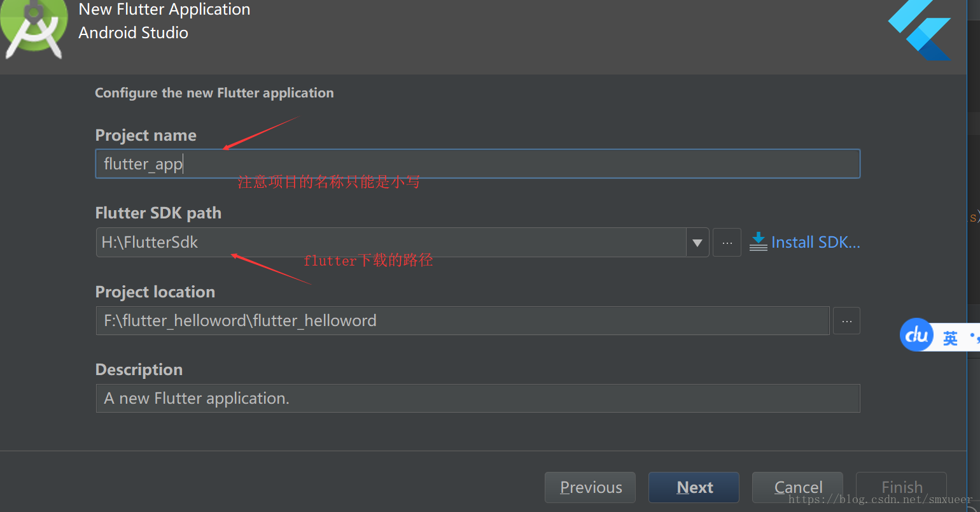Click the Install SDK... link
Viewport: 980px width, 512px height.
(815, 243)
